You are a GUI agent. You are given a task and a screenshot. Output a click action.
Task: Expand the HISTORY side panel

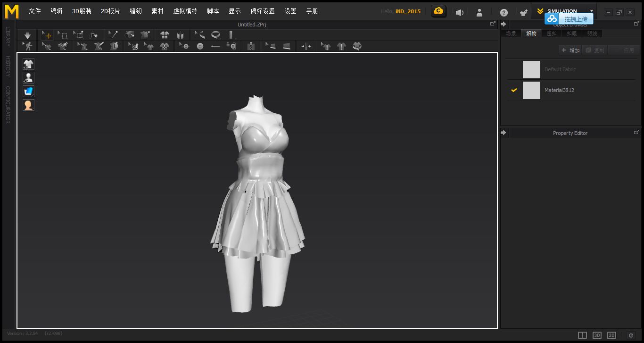(8, 66)
